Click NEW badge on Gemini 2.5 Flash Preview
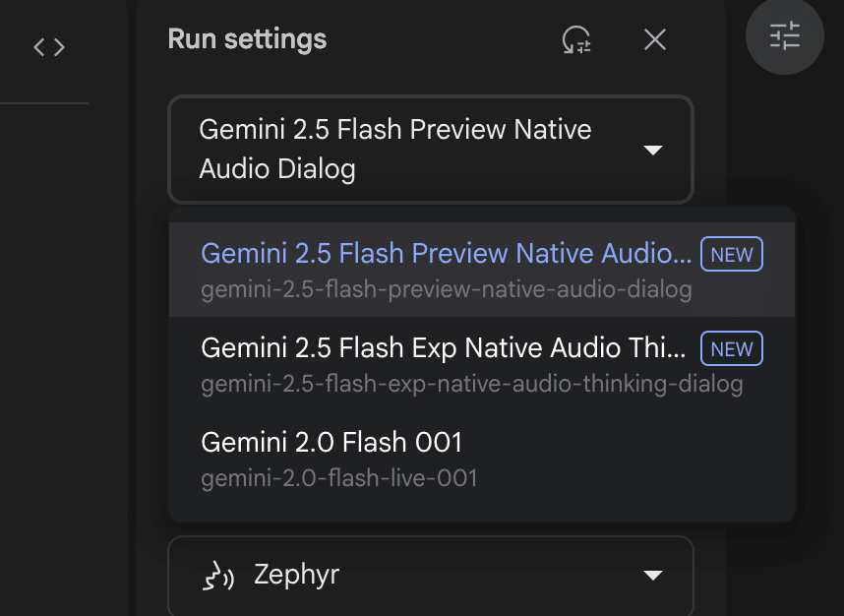This screenshot has height=616, width=844. pos(732,255)
